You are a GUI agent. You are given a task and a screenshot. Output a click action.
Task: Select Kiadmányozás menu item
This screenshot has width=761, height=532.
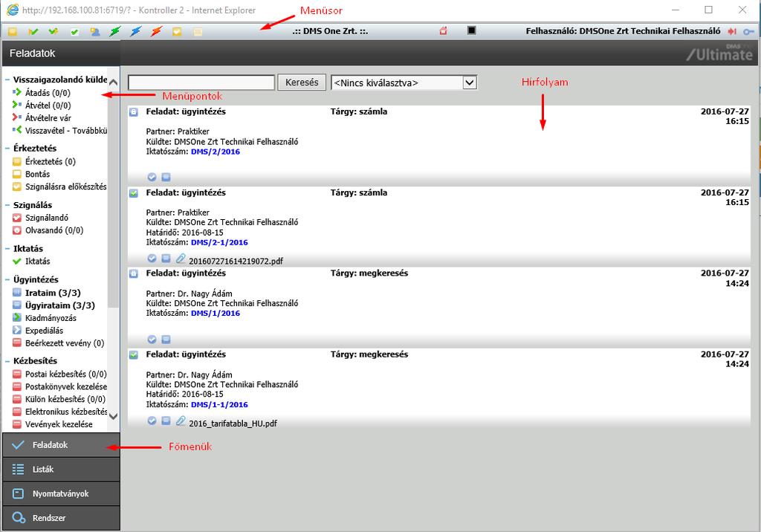[x=51, y=318]
